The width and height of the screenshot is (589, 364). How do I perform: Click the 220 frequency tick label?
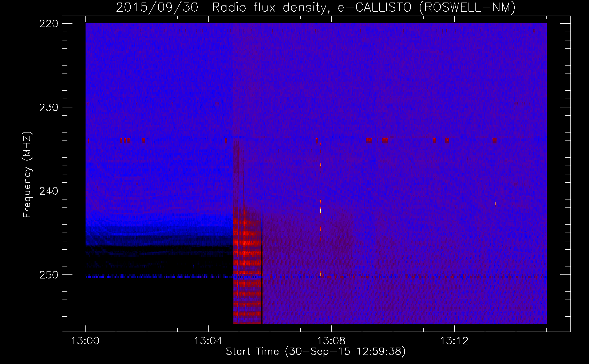point(48,24)
